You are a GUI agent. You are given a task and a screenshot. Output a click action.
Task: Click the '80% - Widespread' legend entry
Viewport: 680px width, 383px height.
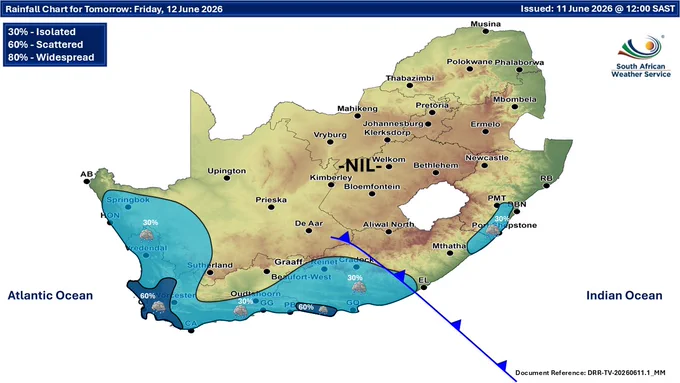[51, 57]
